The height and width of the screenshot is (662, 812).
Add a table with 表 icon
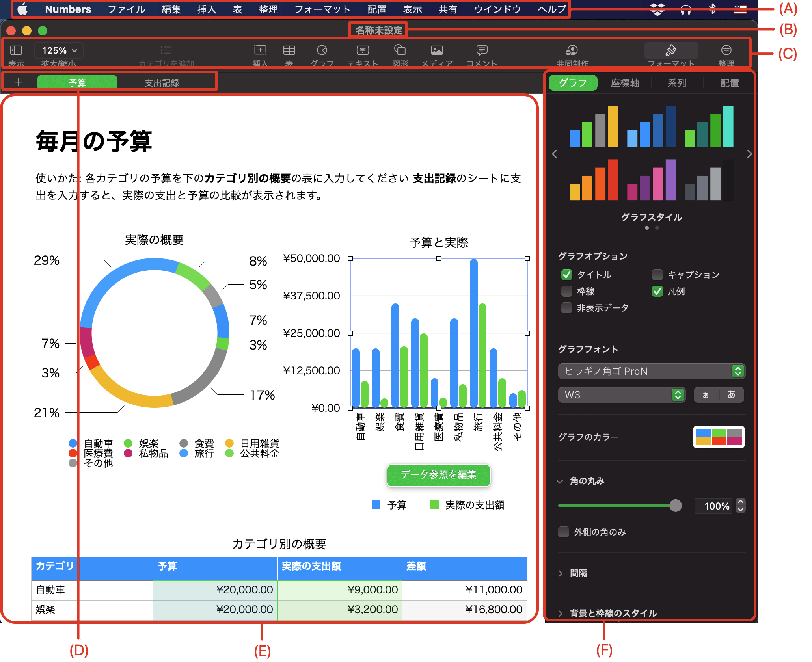click(289, 50)
